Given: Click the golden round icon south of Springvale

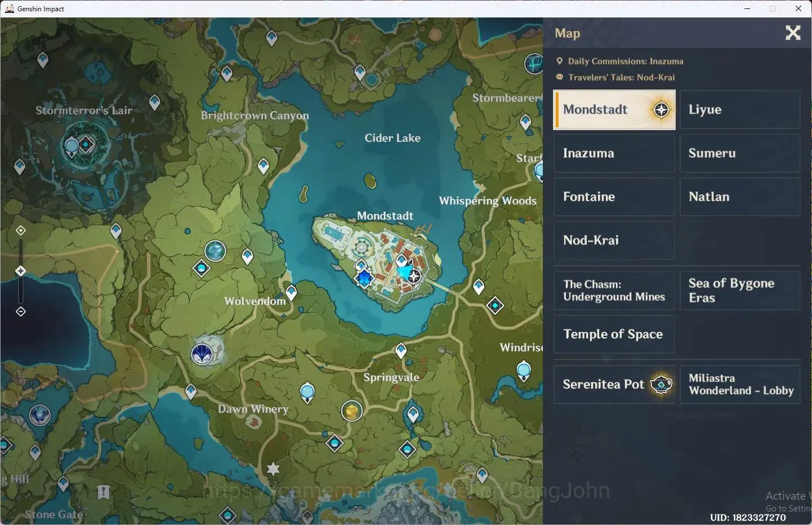Looking at the screenshot, I should point(351,411).
